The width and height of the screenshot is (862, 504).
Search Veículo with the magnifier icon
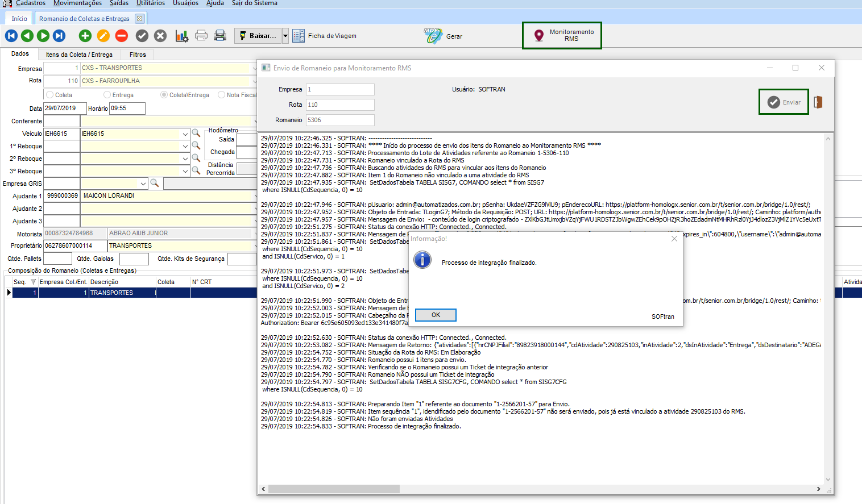coord(196,133)
